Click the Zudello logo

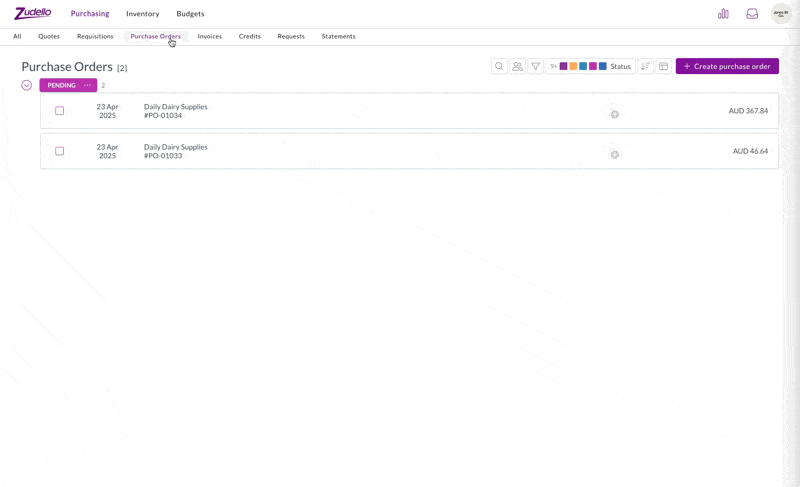click(x=33, y=13)
